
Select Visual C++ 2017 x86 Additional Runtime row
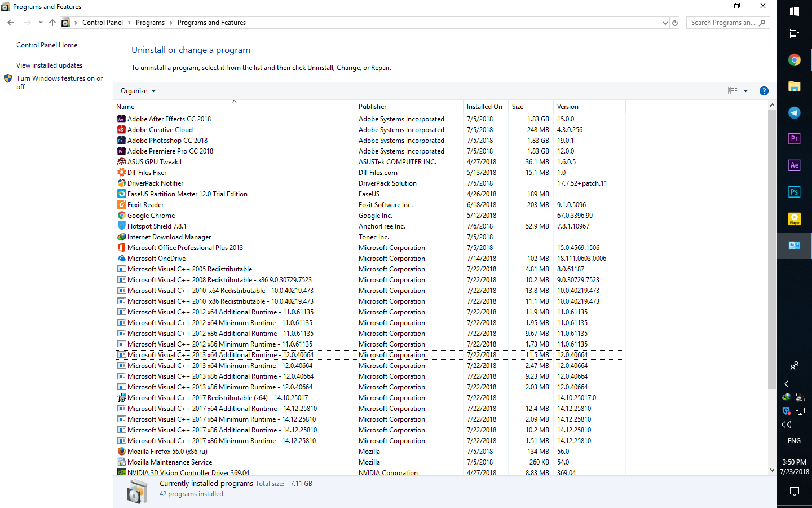(370, 430)
